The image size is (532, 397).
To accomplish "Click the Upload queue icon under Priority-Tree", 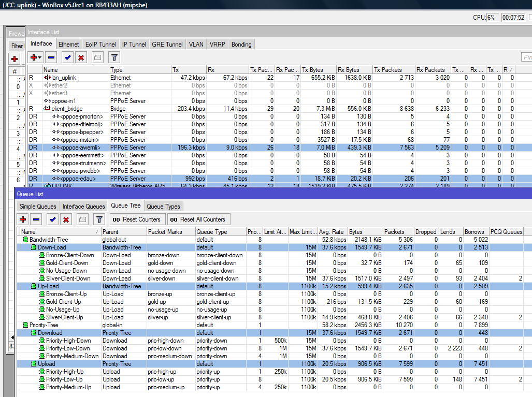I will [34, 364].
